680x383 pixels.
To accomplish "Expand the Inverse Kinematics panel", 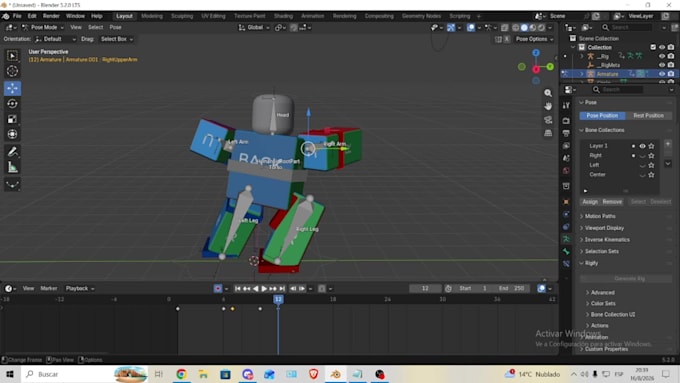I will coord(607,239).
